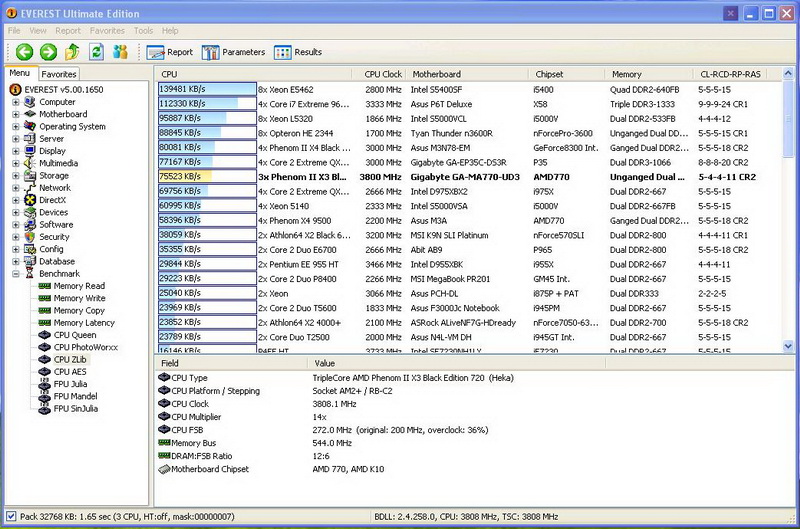This screenshot has height=529, width=800.
Task: Open the View menu
Action: 38,31
